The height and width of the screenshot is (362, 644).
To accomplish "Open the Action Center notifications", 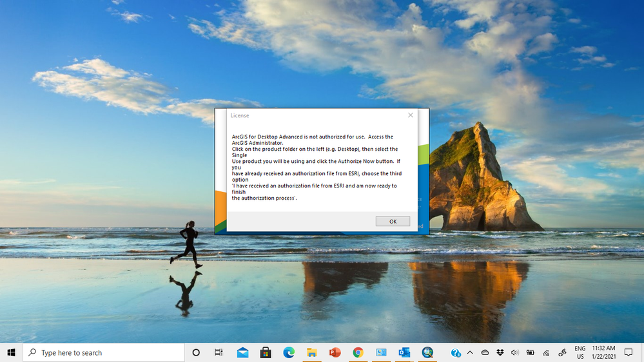I will tap(629, 352).
